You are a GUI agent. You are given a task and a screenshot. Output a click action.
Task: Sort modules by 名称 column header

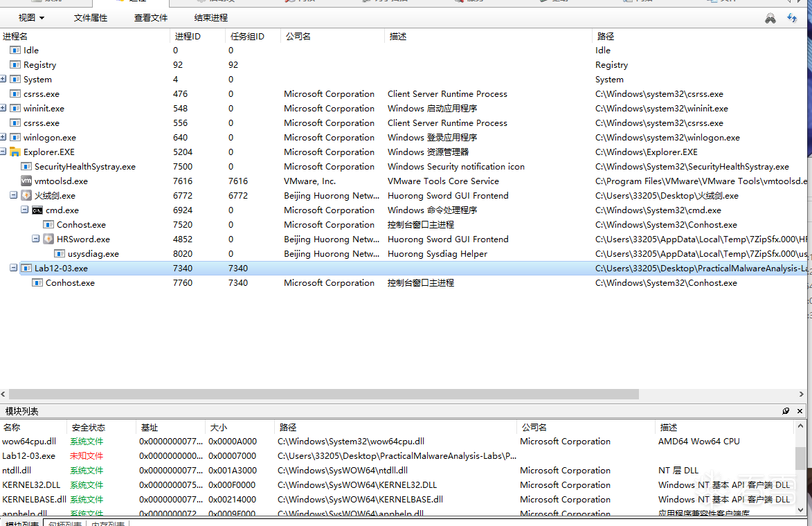33,428
